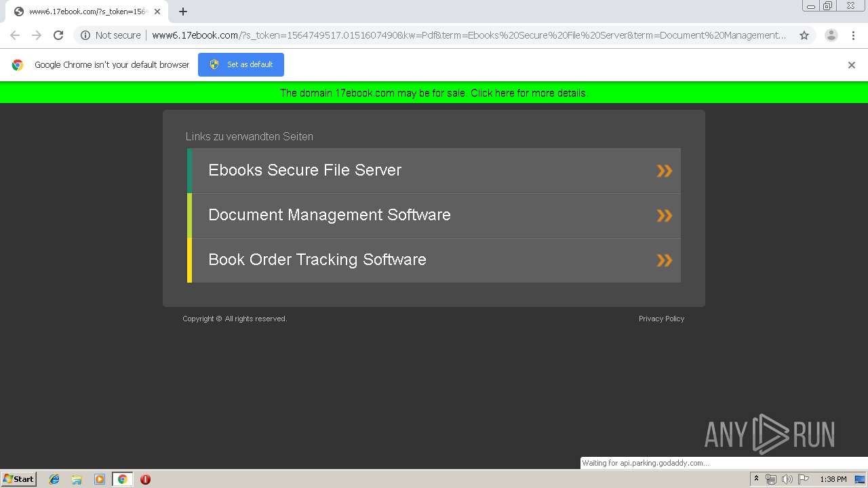Open the 'Not secure' site information icon
The width and height of the screenshot is (868, 488).
pos(85,35)
